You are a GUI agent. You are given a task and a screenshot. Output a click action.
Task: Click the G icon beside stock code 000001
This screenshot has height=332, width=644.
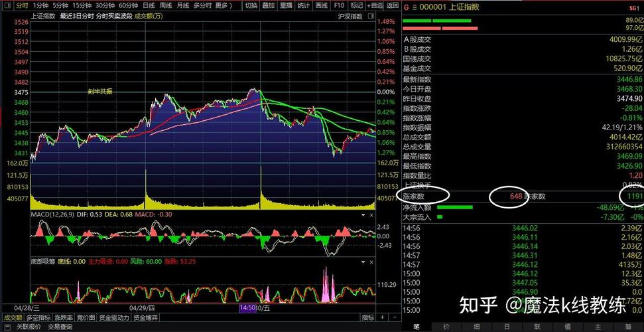406,7
